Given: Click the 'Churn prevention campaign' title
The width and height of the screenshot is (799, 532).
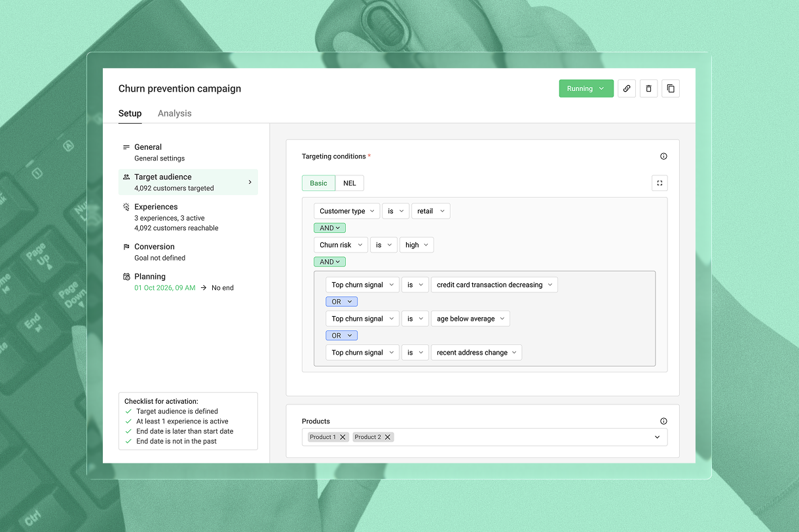Looking at the screenshot, I should click(179, 89).
